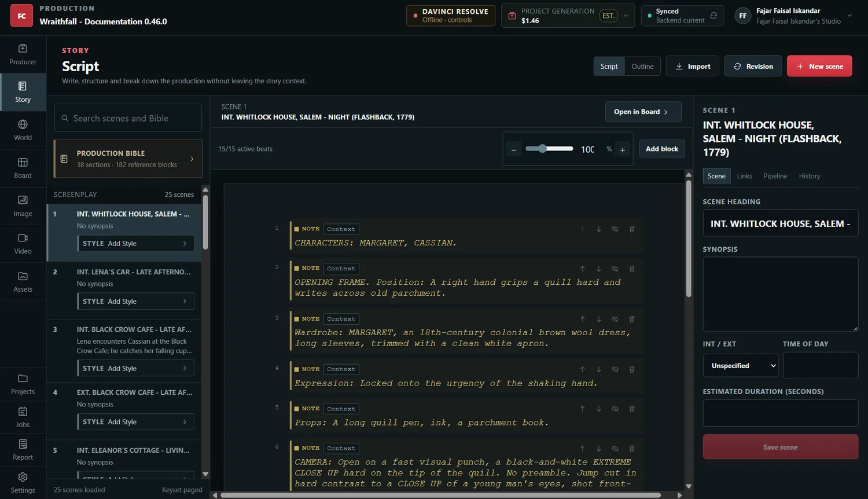Viewport: 868px width, 499px height.
Task: Hide the CAMERA note block
Action: (615, 449)
